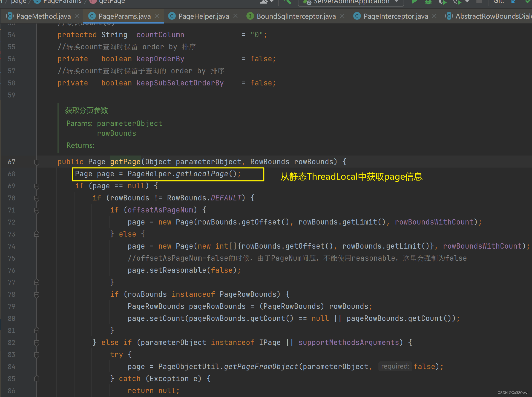Switch to the BoundSqlInterceptor.java tab

pos(296,16)
